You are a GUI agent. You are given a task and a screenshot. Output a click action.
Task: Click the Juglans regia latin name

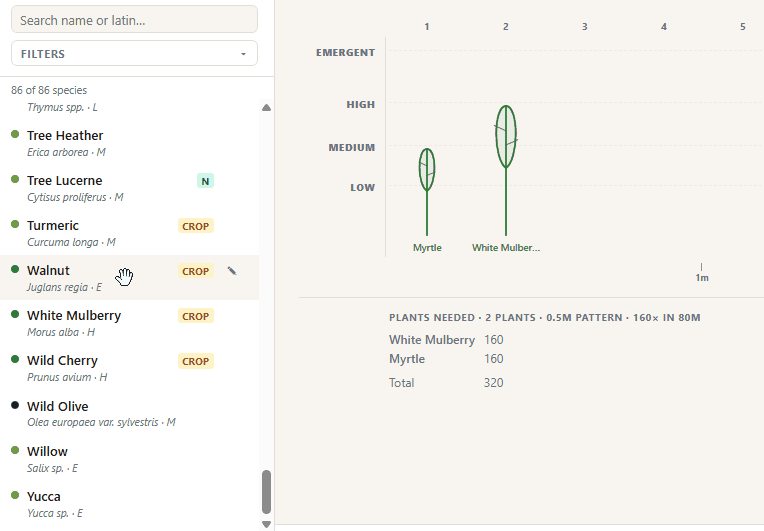click(x=57, y=287)
